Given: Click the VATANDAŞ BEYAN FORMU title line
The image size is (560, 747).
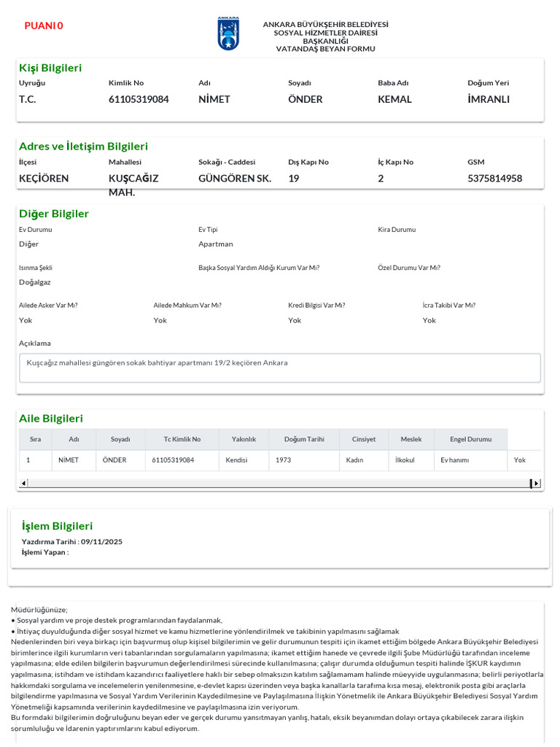Looking at the screenshot, I should pos(326,49).
